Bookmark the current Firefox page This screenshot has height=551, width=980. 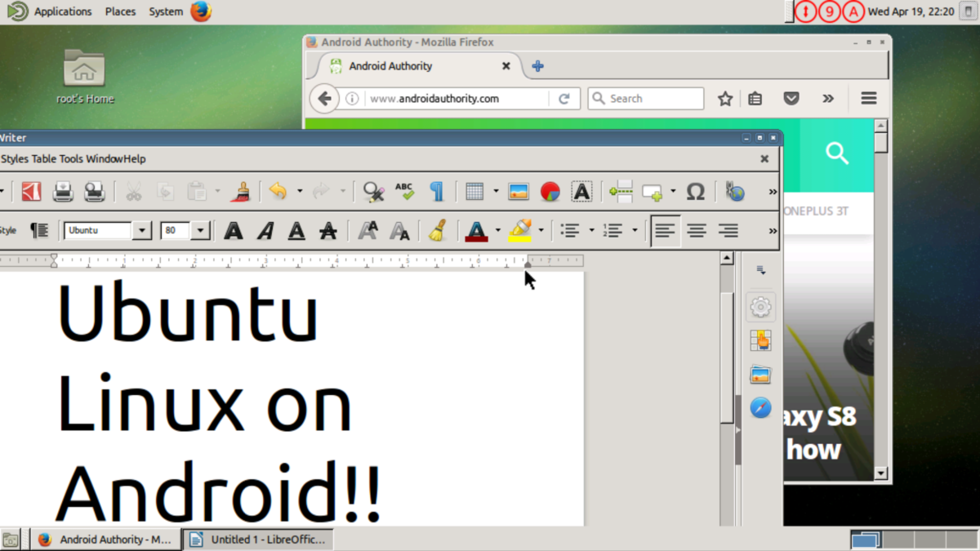(x=724, y=98)
